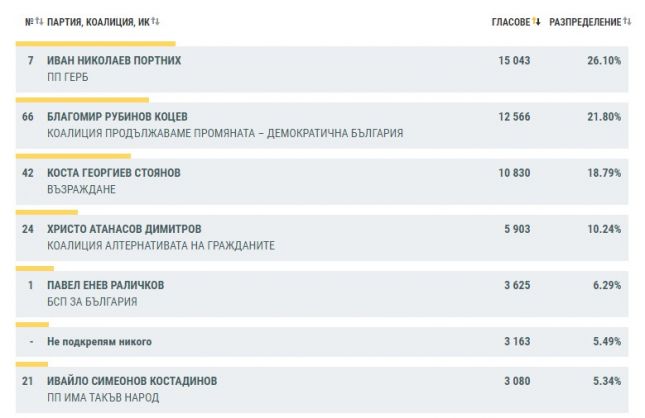The image size is (645, 418).
Task: Click the № column header
Action: click(x=29, y=22)
